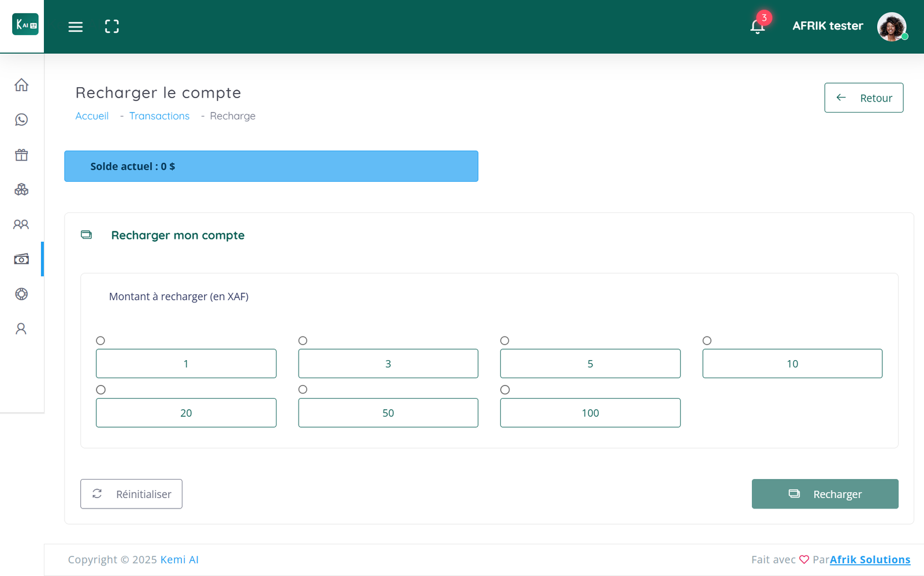Choose the radio button above amount 10
Viewport: 924px width, 576px height.
point(707,341)
